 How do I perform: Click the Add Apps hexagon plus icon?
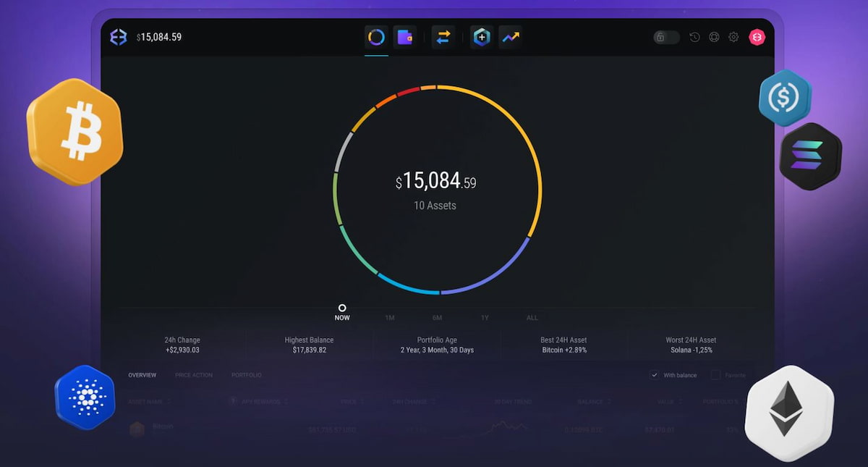click(x=482, y=37)
